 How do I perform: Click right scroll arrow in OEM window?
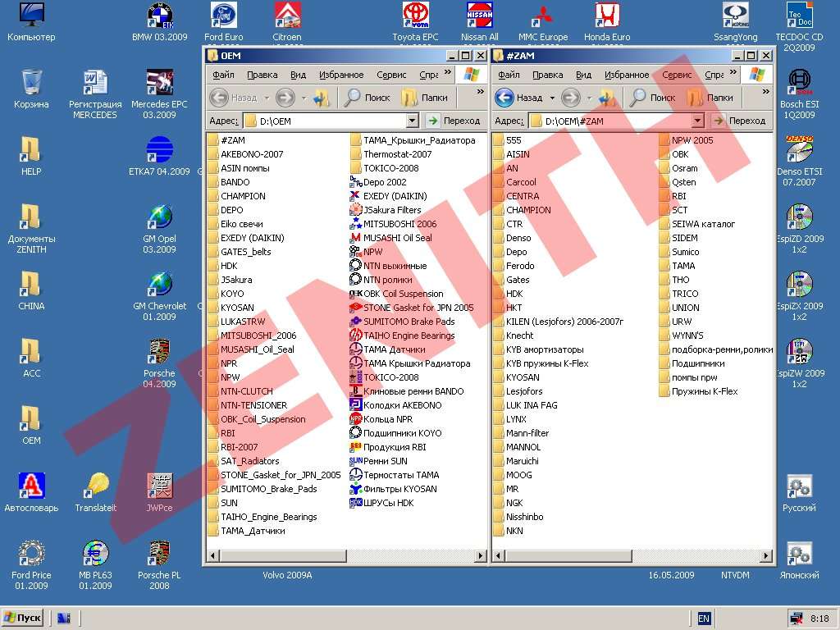(481, 556)
